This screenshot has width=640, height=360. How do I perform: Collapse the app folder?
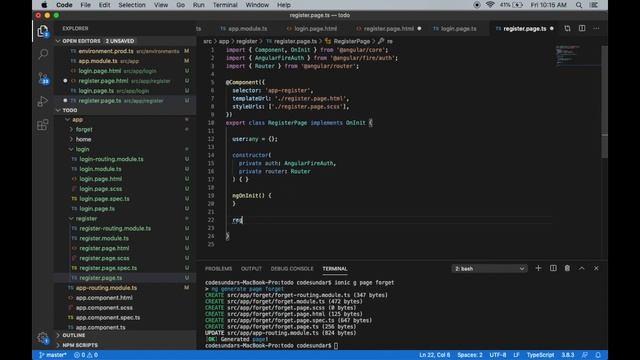click(68, 120)
